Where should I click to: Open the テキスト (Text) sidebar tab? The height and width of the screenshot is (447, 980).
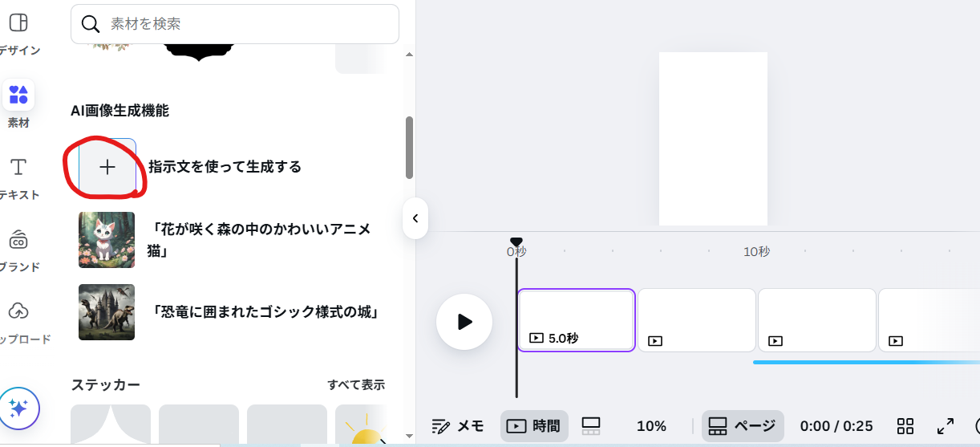18,178
